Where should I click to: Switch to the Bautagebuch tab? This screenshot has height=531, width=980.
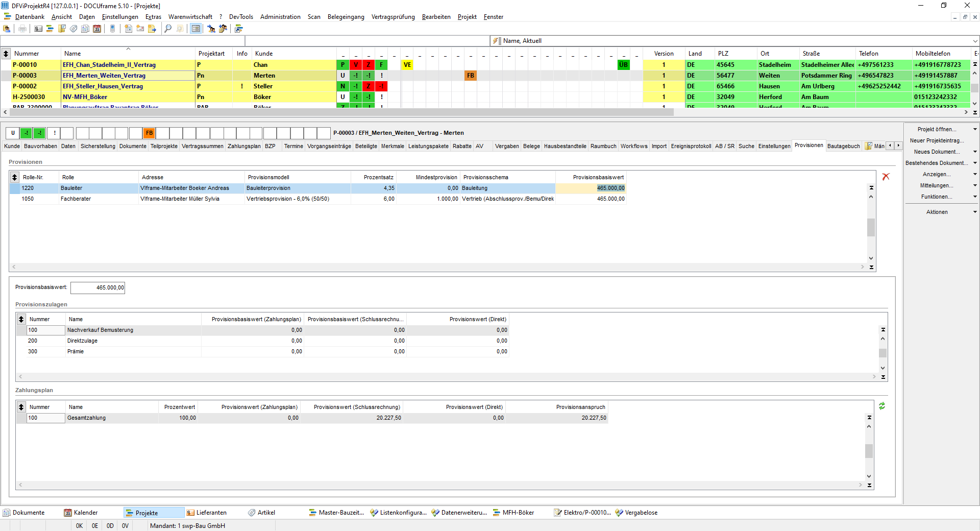pos(844,146)
